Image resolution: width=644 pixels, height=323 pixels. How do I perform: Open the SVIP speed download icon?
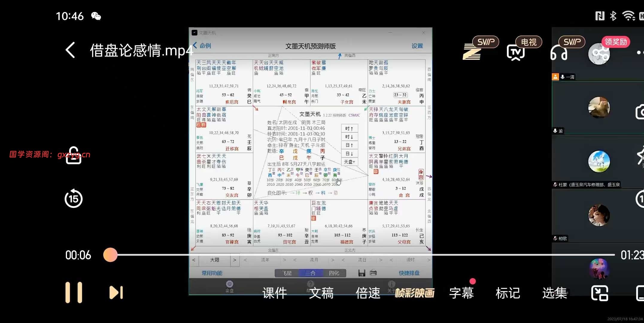[x=472, y=52]
